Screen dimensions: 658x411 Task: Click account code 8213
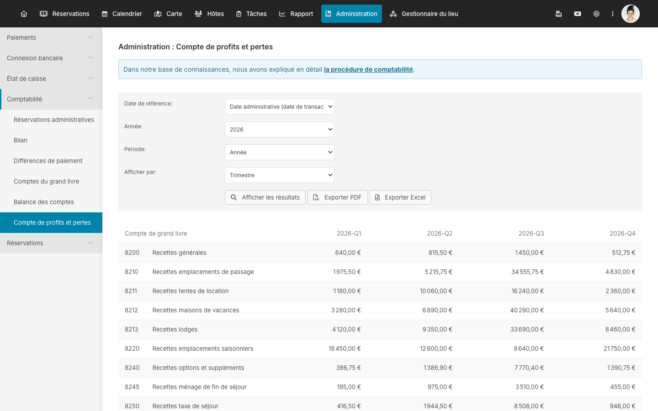click(131, 330)
